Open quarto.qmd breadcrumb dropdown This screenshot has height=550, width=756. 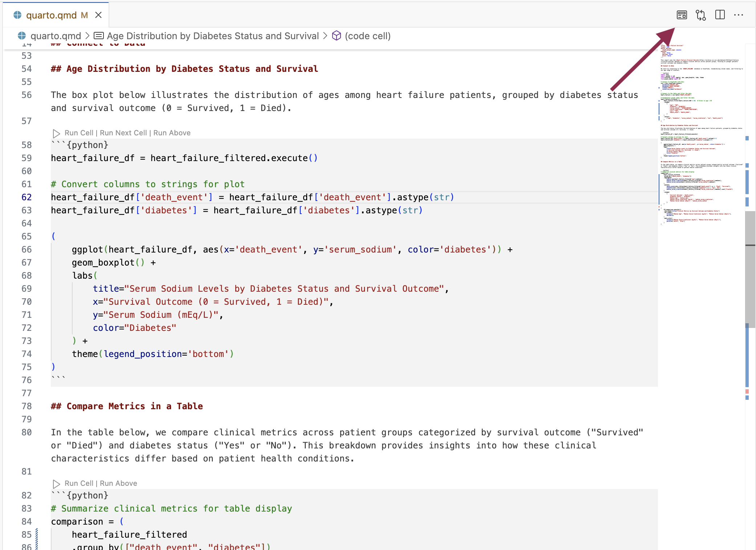coord(56,36)
